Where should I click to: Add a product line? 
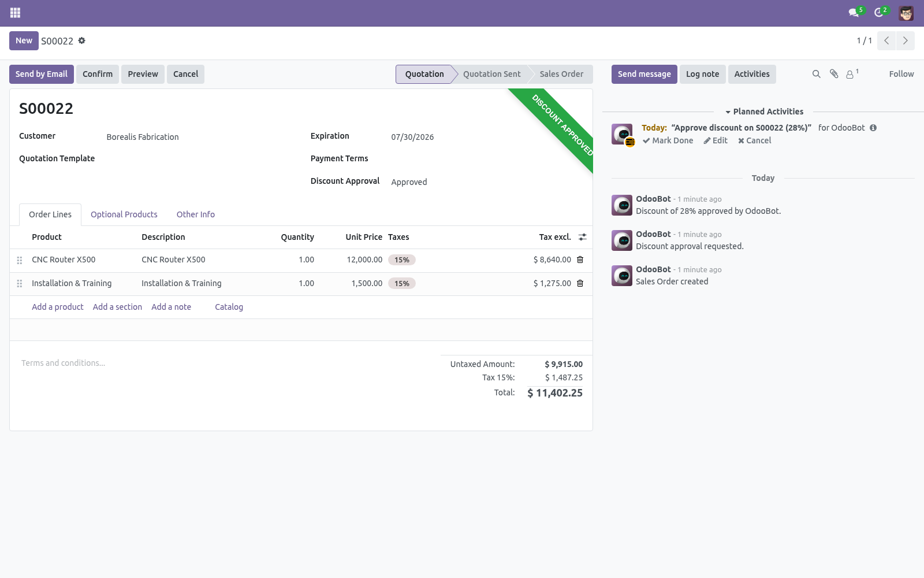(58, 307)
